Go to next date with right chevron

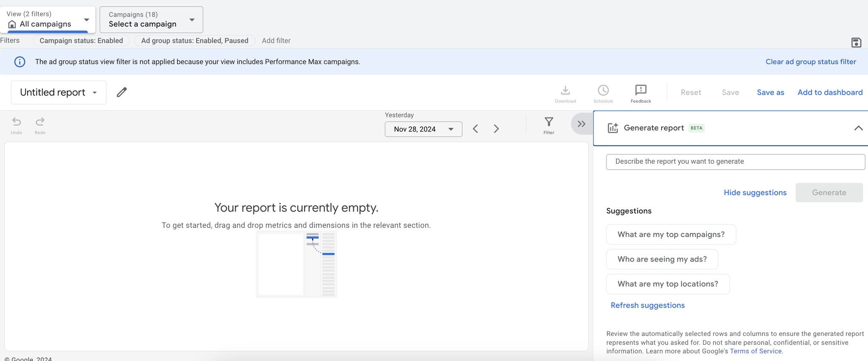496,129
